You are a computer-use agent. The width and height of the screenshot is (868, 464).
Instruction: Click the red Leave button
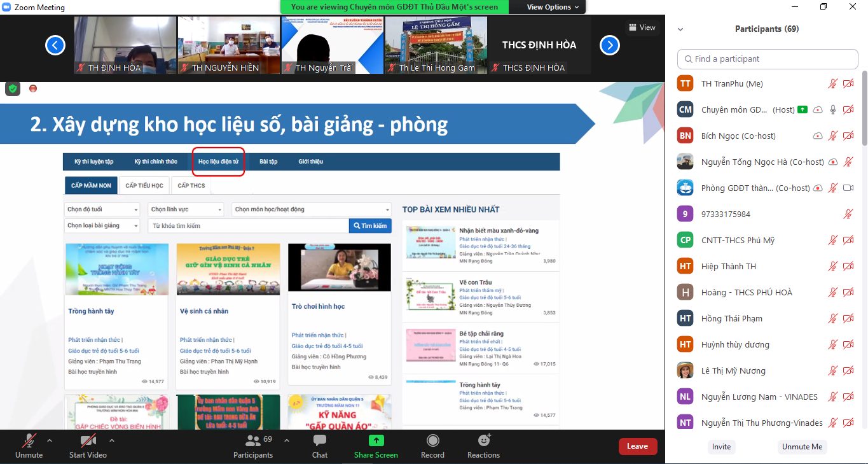pos(637,446)
